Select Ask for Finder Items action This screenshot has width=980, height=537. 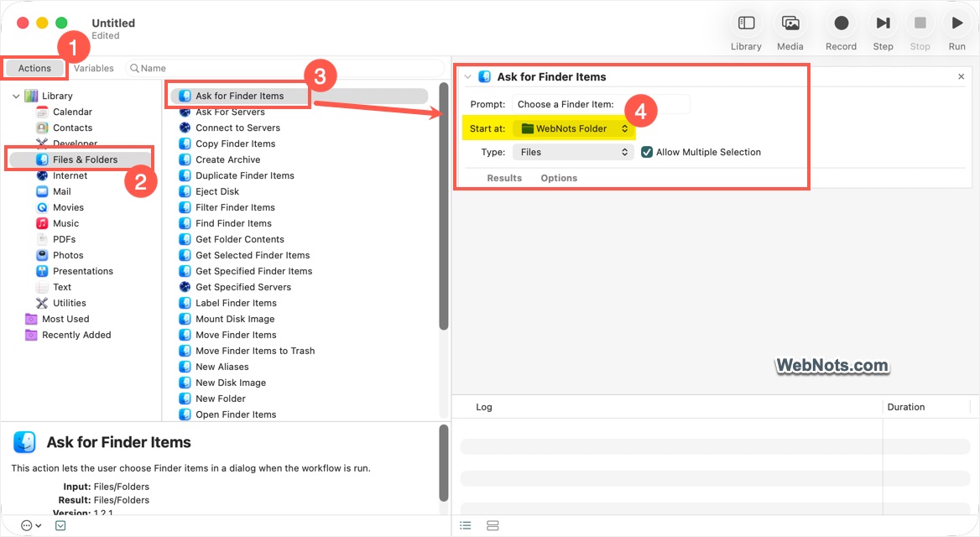tap(299, 96)
